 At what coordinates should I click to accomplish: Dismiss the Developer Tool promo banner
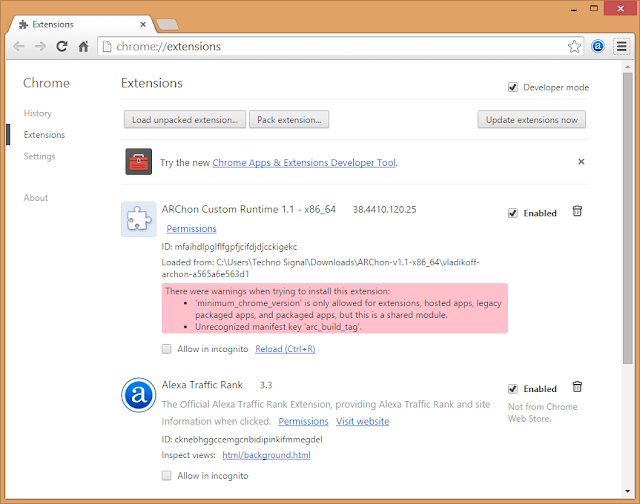coord(581,162)
